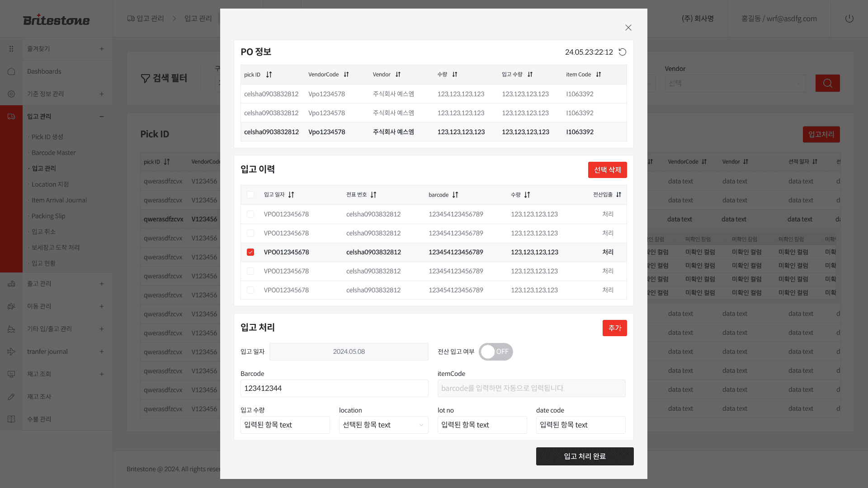
Task: Click the 재고 조사 pencil icon
Action: [11, 397]
